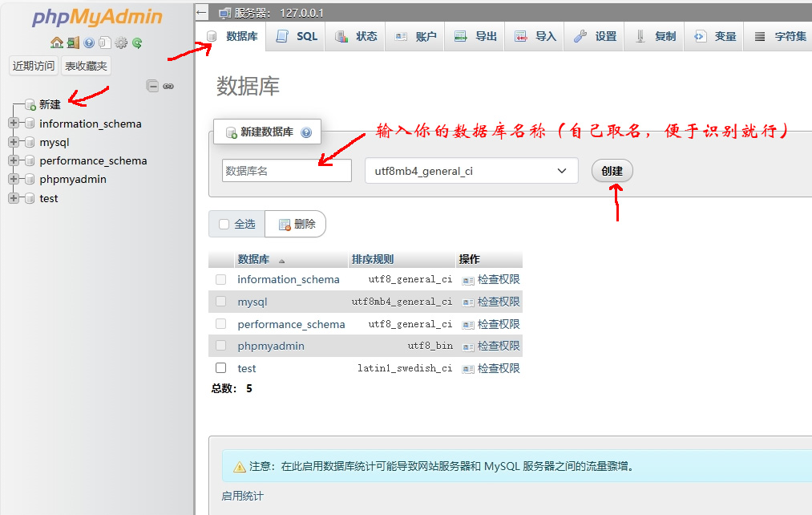Click the privileges icon in phpmyadmin row
The width and height of the screenshot is (812, 515).
tap(468, 347)
